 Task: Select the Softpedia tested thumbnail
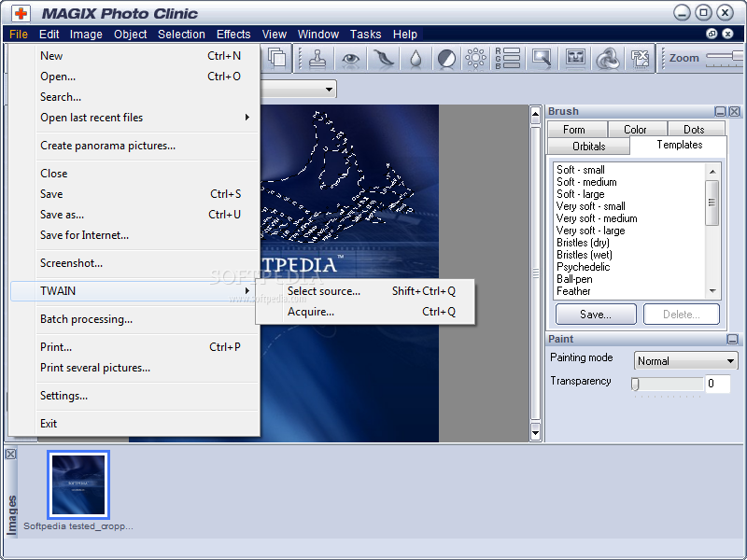(x=78, y=484)
